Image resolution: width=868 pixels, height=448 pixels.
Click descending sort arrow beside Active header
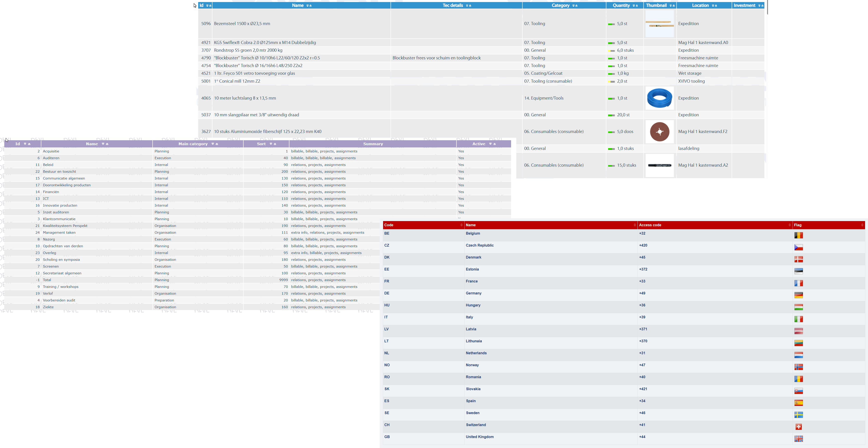[490, 144]
